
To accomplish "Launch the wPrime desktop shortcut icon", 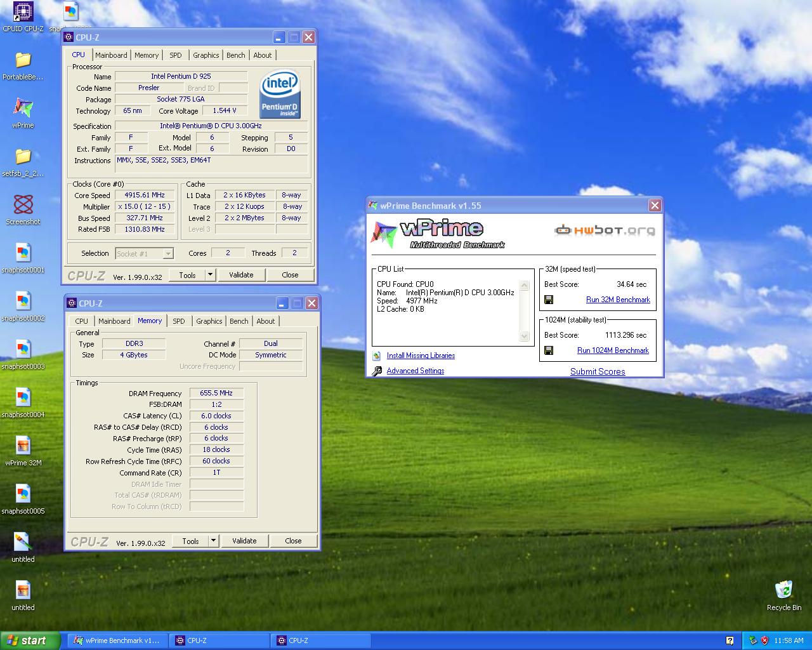I will point(23,109).
